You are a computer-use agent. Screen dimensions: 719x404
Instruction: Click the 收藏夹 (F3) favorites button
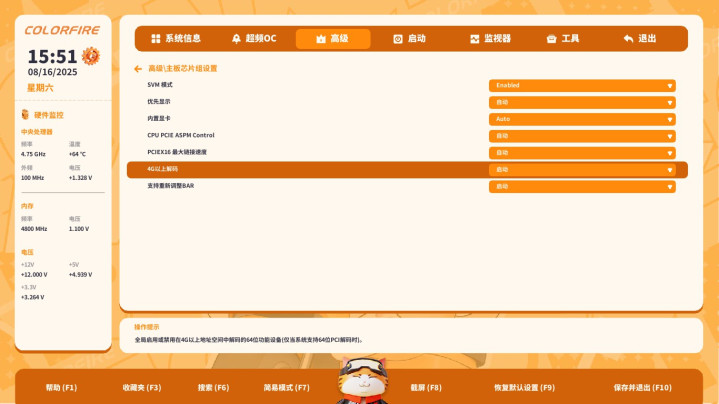click(142, 387)
